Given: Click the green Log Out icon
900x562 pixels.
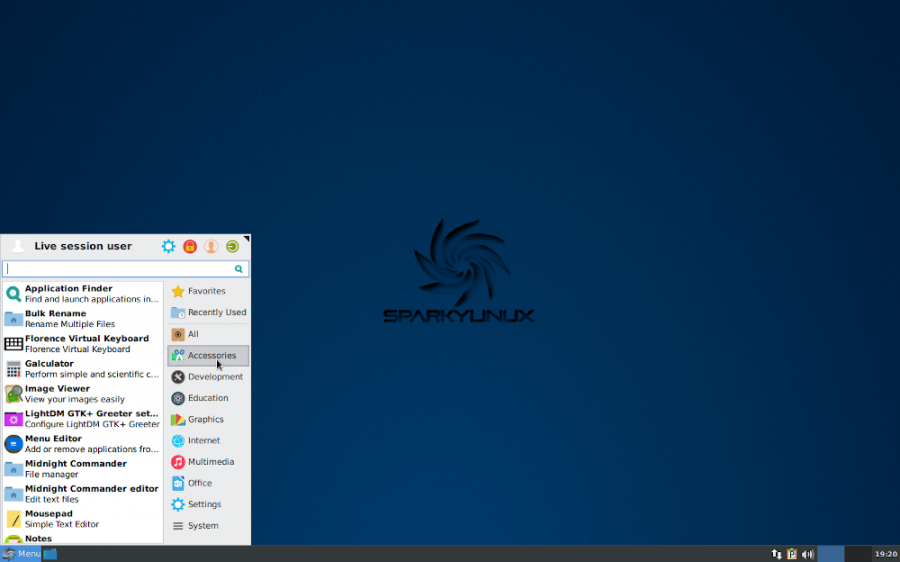Looking at the screenshot, I should [232, 246].
